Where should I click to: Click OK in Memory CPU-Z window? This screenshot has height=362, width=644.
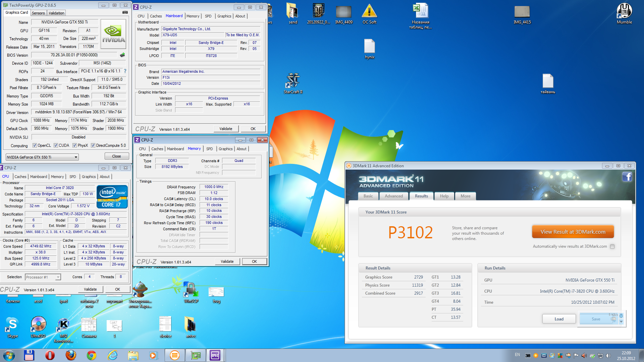click(255, 261)
